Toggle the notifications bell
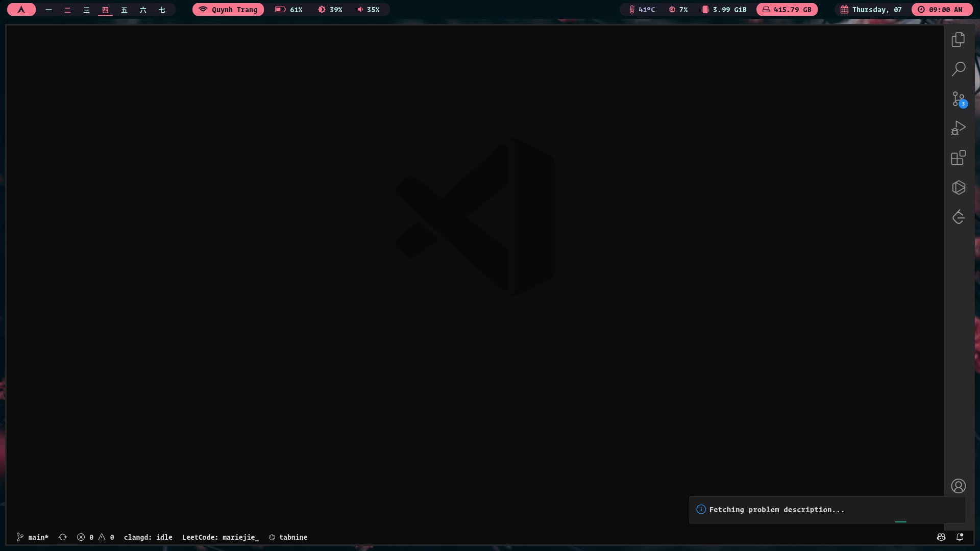This screenshot has height=551, width=980. click(960, 537)
